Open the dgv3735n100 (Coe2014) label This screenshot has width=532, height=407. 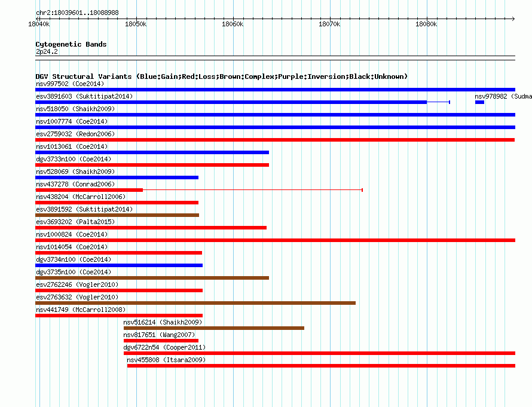click(74, 272)
